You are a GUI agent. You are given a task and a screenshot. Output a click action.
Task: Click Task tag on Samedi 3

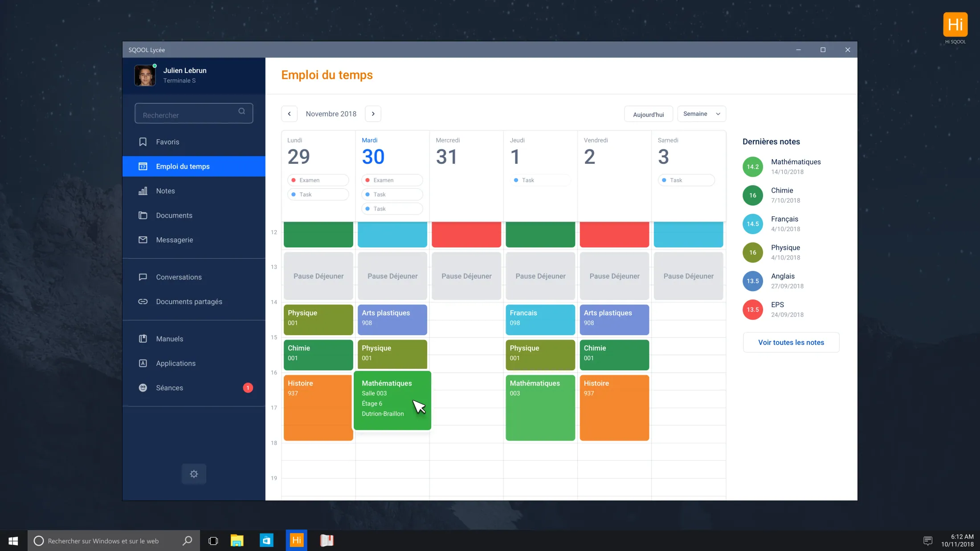click(x=686, y=180)
